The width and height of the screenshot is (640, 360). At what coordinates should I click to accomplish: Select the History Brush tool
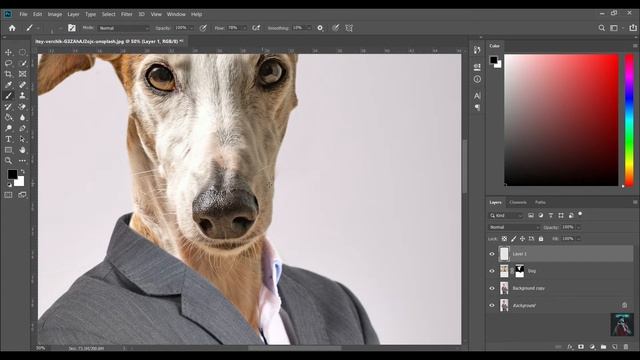point(8,107)
